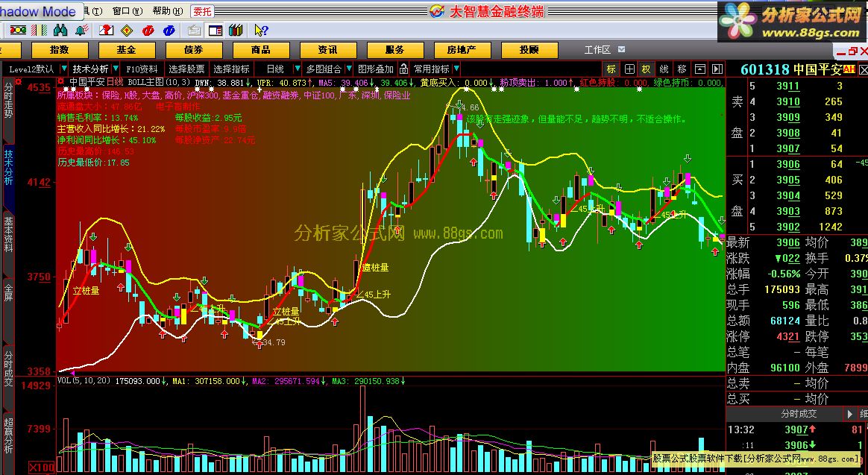Open the 窗口(W) menu
The image size is (868, 475).
point(128,11)
